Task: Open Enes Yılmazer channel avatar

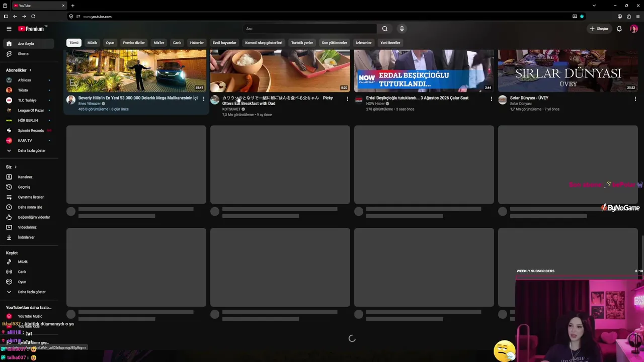Action: tap(71, 100)
